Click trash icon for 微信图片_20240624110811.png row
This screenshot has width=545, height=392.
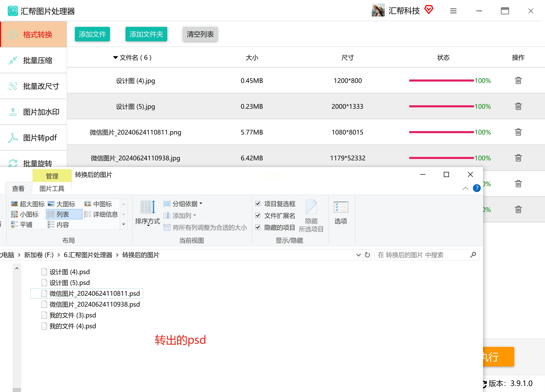[518, 132]
